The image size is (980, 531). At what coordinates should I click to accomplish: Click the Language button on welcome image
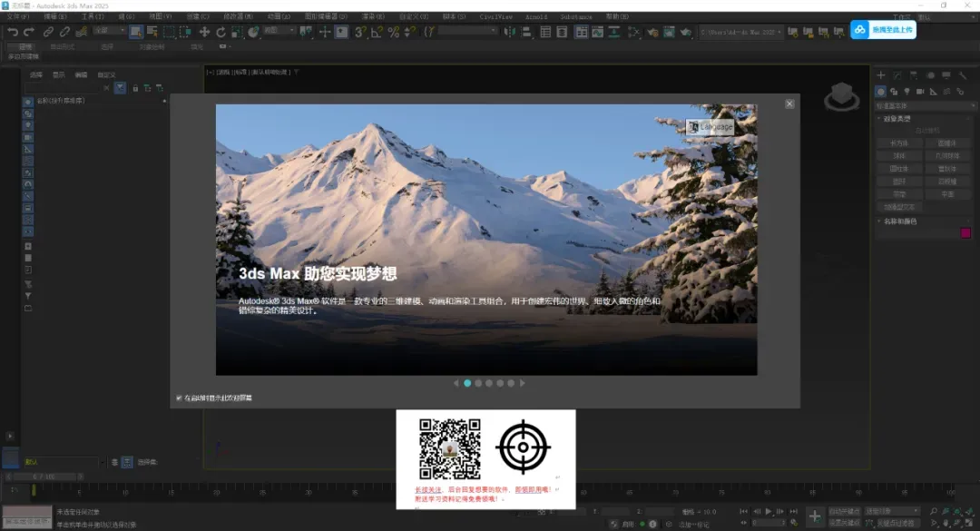point(710,127)
